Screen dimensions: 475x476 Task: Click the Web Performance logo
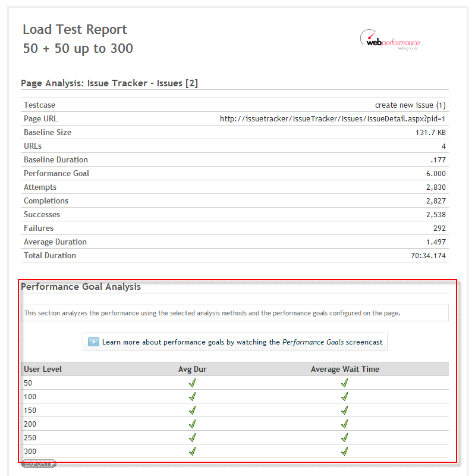(x=389, y=41)
